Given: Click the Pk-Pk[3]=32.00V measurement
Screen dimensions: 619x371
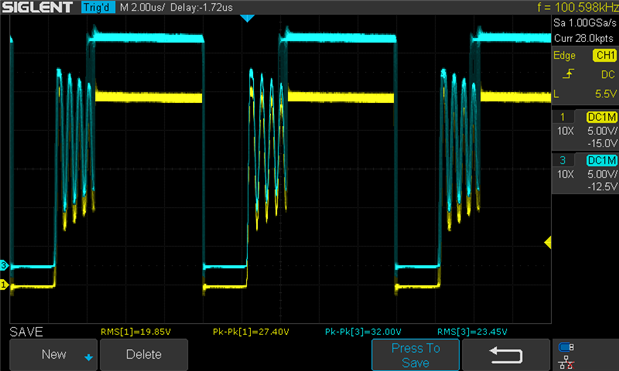Looking at the screenshot, I should point(363,332).
